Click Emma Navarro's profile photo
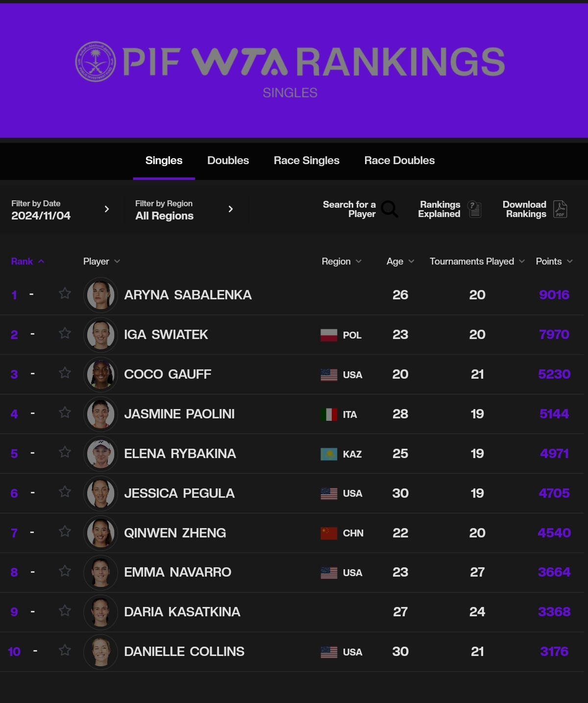The width and height of the screenshot is (588, 703). coord(100,572)
